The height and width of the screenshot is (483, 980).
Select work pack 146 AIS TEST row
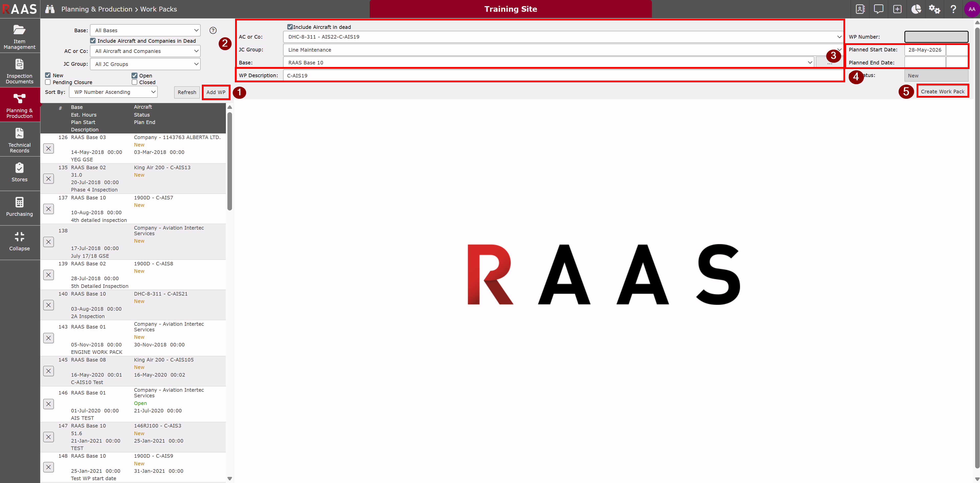coord(133,404)
